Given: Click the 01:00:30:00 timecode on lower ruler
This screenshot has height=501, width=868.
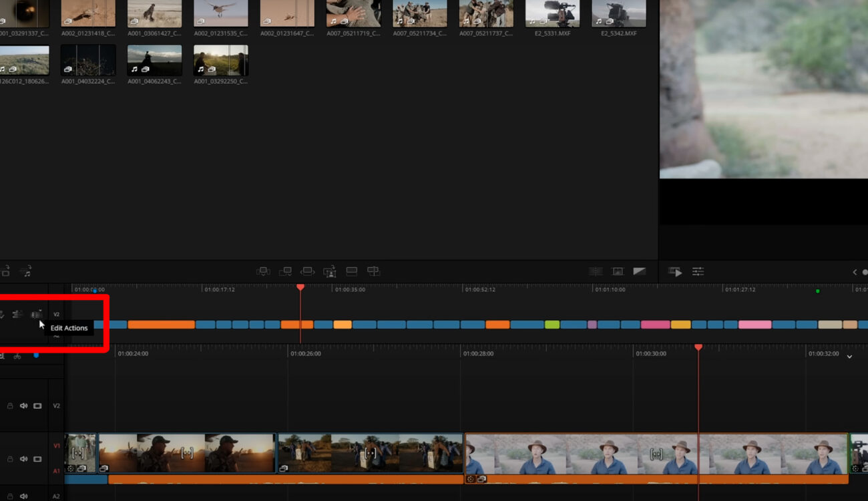Looking at the screenshot, I should [651, 353].
